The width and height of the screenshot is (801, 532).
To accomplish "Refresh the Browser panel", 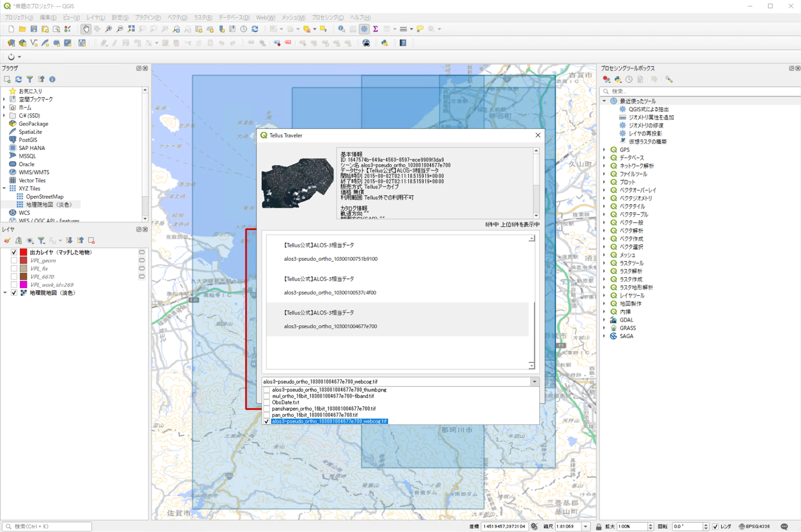I will [x=18, y=79].
